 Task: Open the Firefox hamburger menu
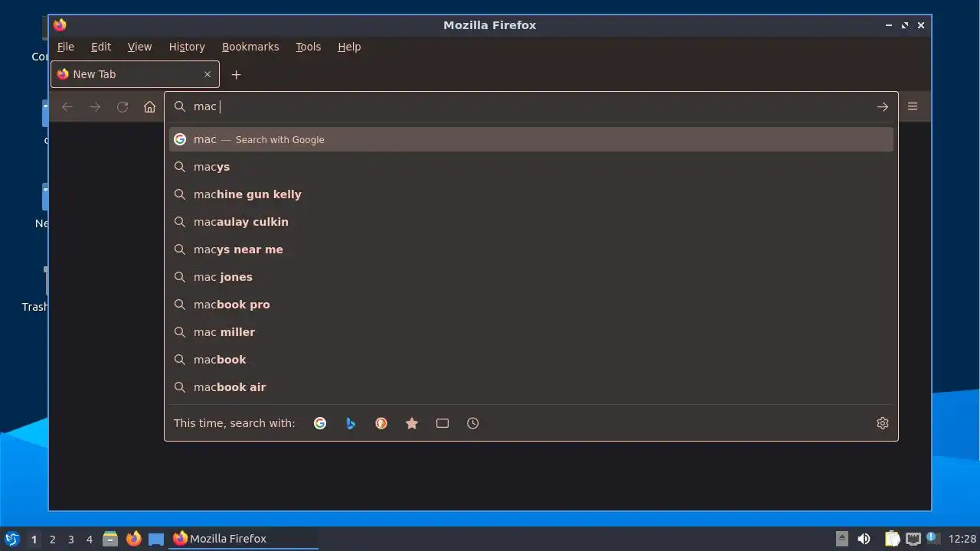pos(913,106)
